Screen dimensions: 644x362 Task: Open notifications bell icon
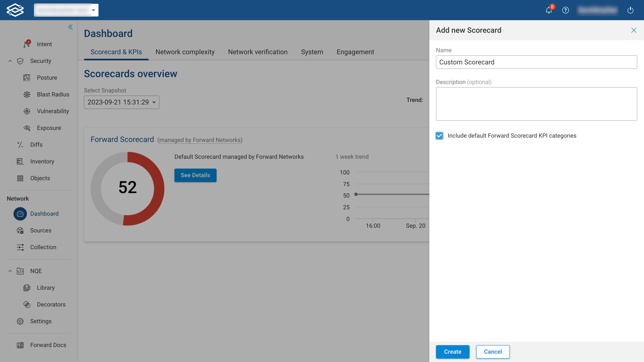(x=549, y=10)
